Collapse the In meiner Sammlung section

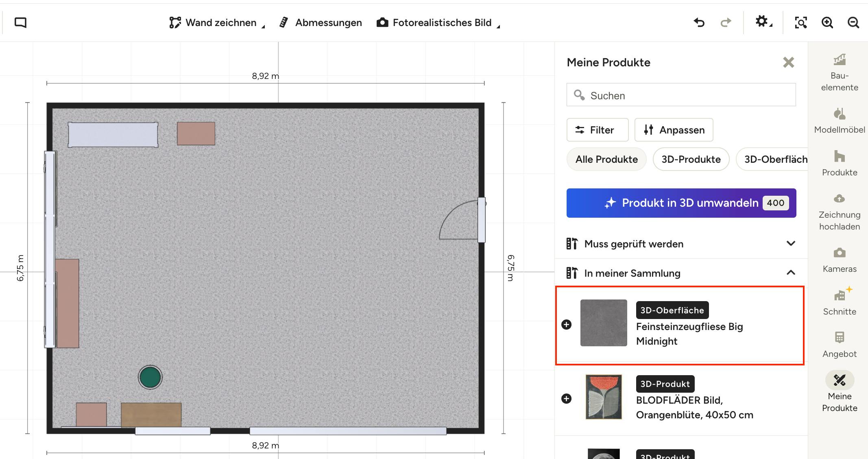pos(681,273)
